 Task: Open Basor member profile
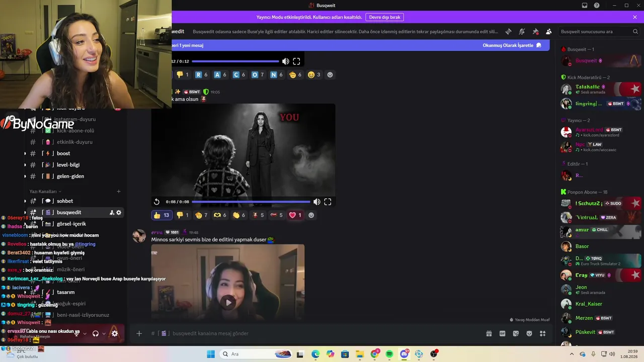pos(601,246)
